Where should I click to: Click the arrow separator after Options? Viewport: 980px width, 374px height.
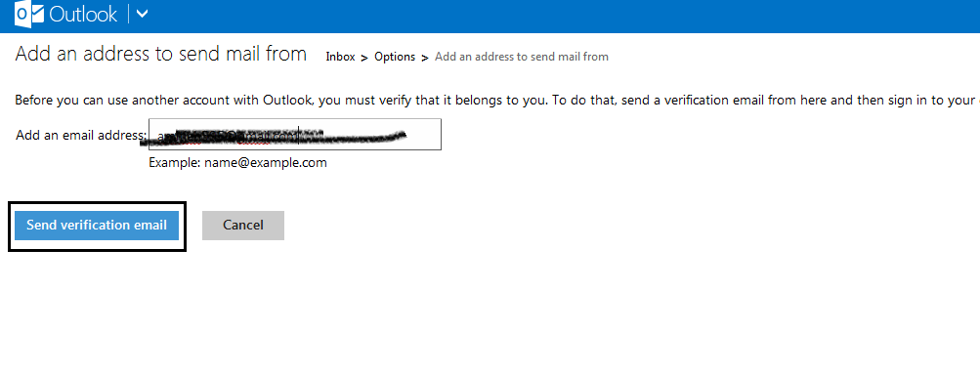(424, 58)
